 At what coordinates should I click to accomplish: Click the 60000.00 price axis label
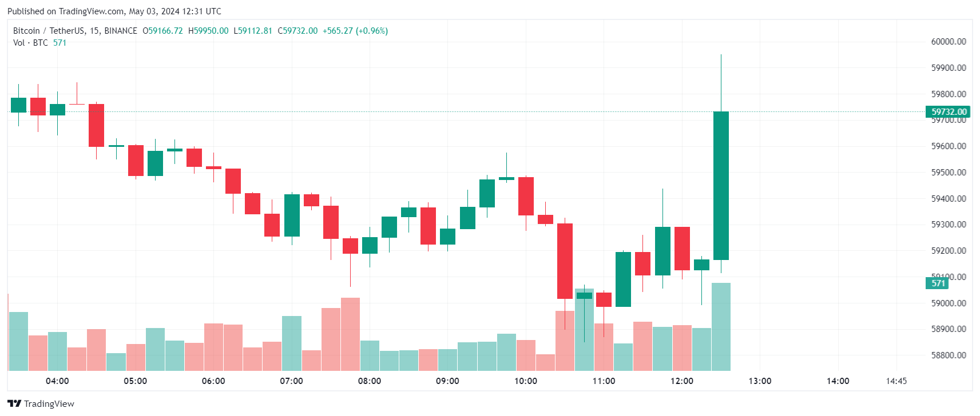[x=949, y=42]
